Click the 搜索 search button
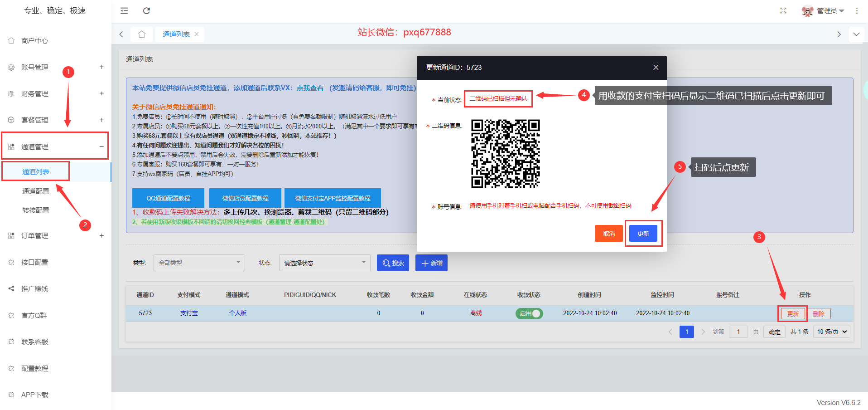 pyautogui.click(x=393, y=263)
